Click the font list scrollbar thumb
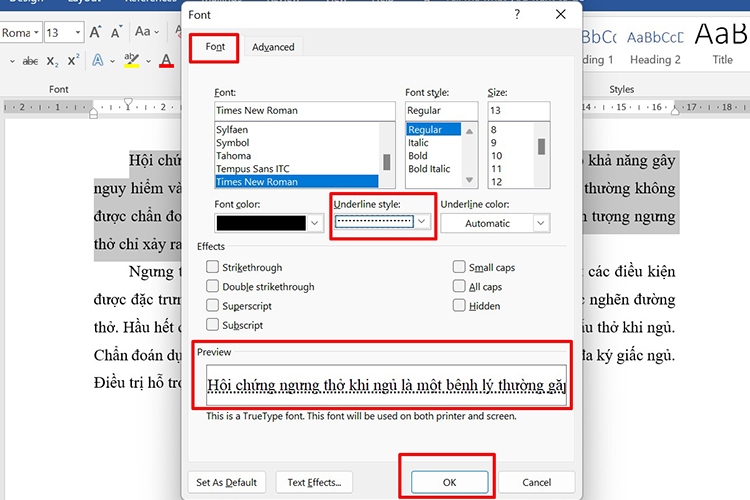Screen dimensions: 750x500 (x=386, y=162)
